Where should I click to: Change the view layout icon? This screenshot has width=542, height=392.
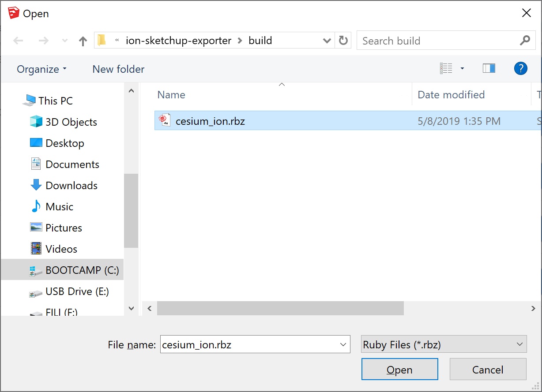[446, 68]
